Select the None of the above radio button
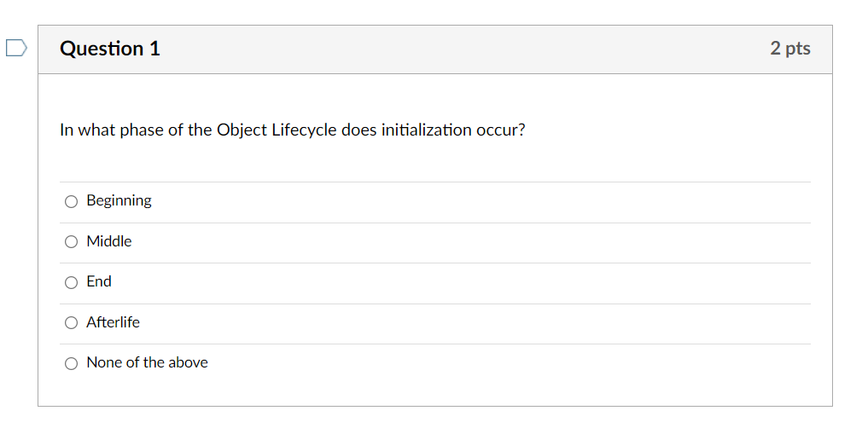The image size is (868, 428). (72, 363)
